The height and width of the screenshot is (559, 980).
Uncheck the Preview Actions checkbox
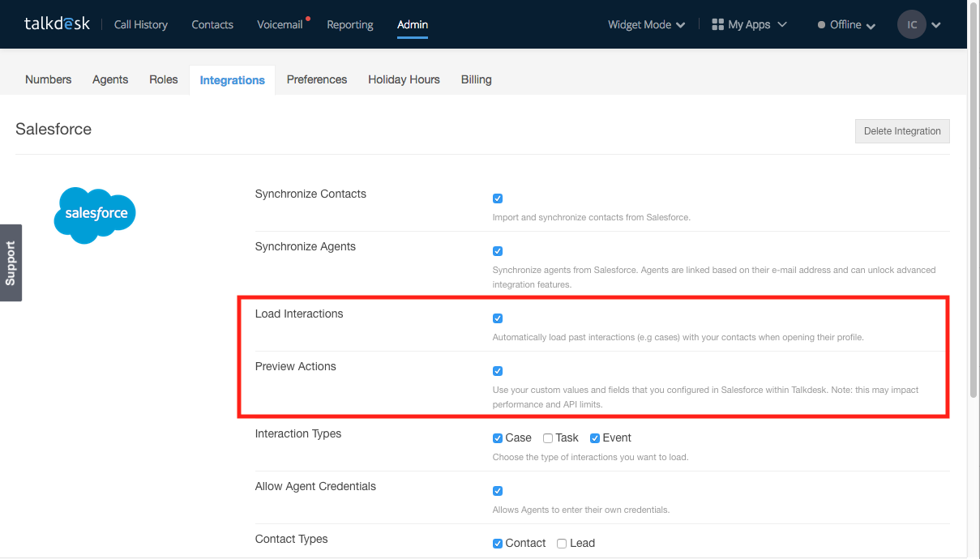[498, 371]
